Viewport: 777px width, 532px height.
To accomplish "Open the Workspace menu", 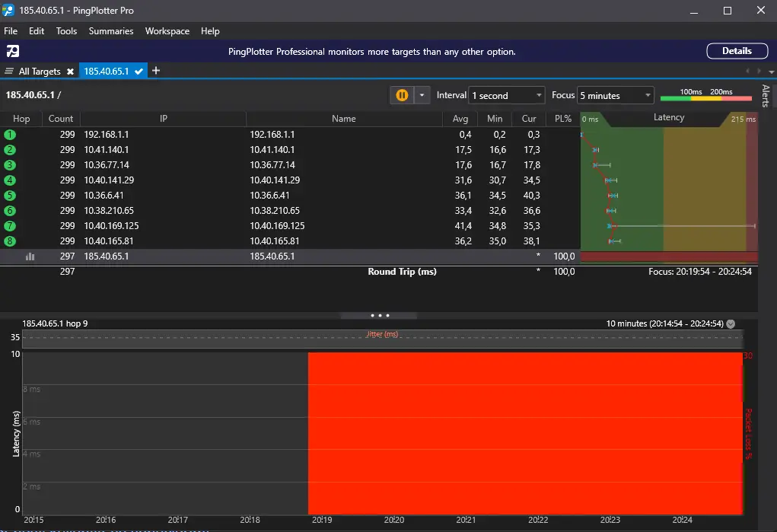I will point(167,30).
